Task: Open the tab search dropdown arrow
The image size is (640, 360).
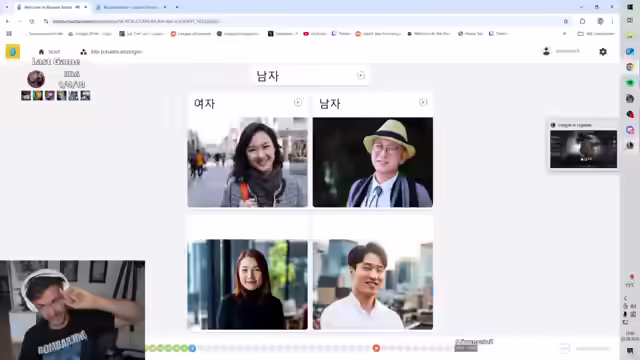Action: coord(7,7)
